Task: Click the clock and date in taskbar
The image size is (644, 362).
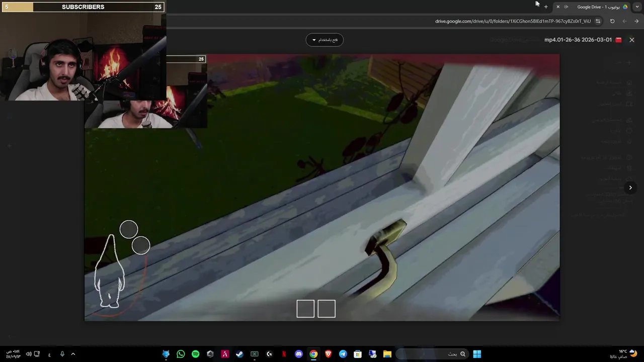Action: point(13,354)
